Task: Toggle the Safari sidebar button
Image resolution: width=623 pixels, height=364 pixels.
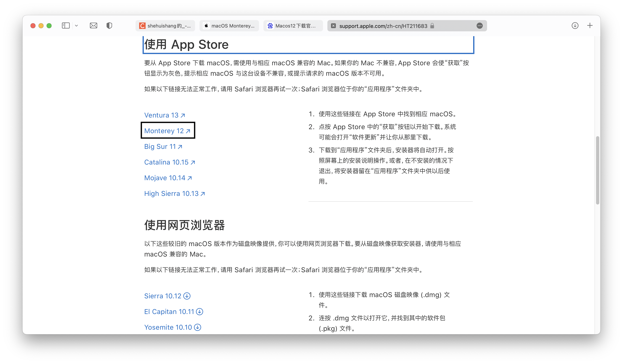Action: tap(66, 26)
